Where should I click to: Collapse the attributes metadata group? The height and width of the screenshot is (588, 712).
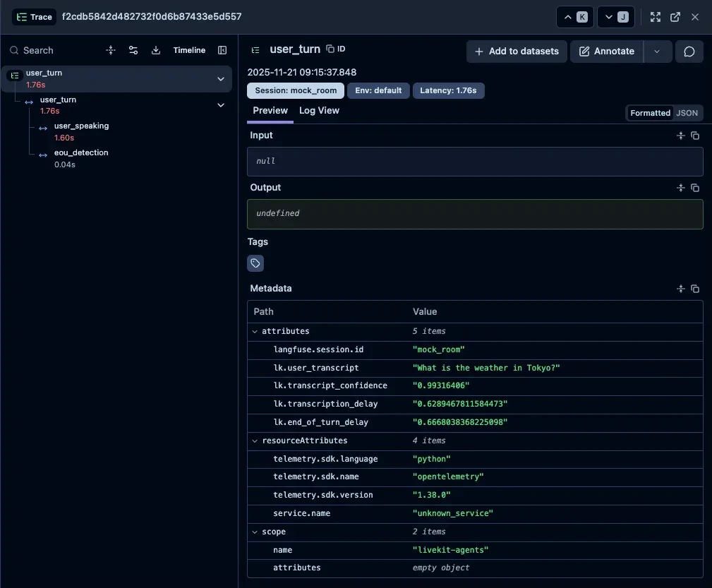coord(255,331)
